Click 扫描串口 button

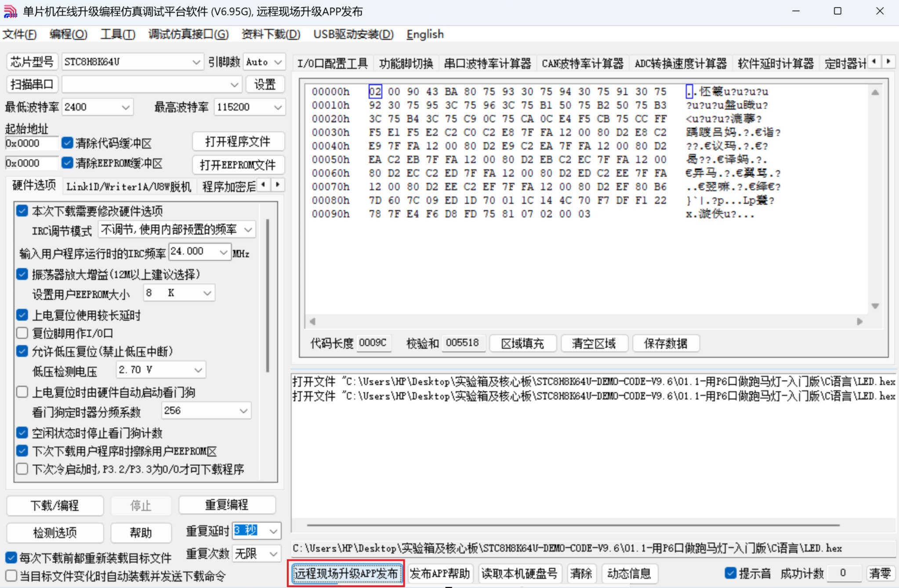pos(32,84)
